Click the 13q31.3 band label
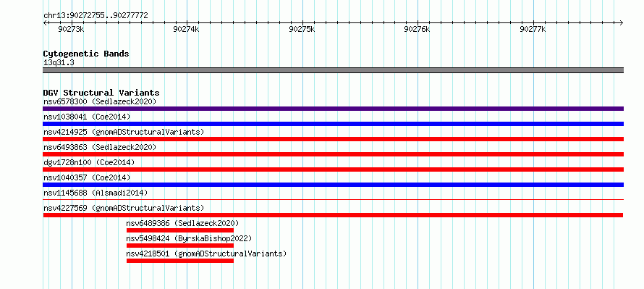 pyautogui.click(x=59, y=63)
